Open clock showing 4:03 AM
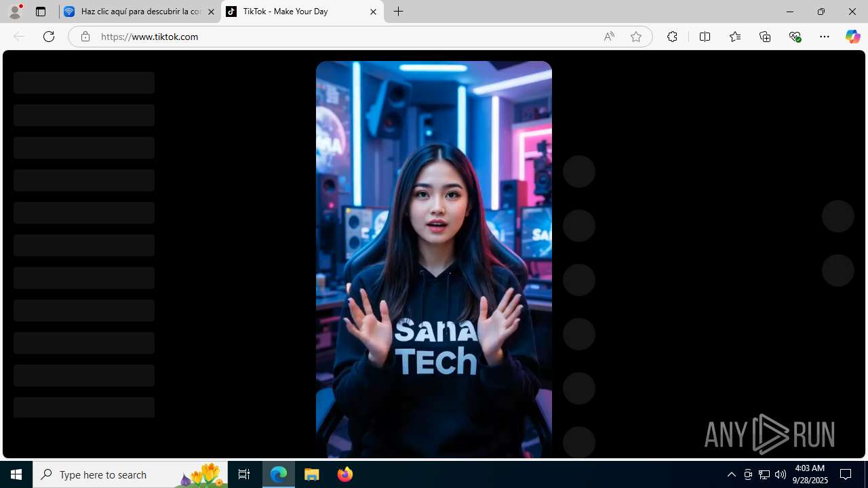Viewport: 868px width, 488px height. tap(809, 474)
